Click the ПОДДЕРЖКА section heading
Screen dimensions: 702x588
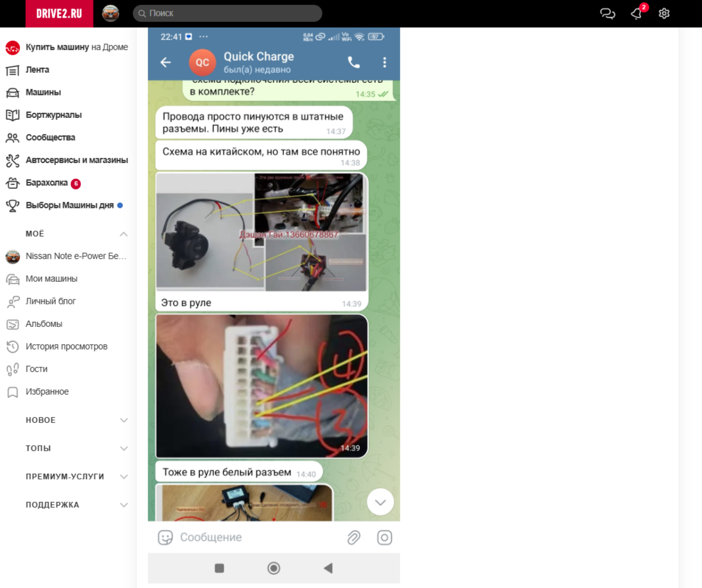coord(52,505)
